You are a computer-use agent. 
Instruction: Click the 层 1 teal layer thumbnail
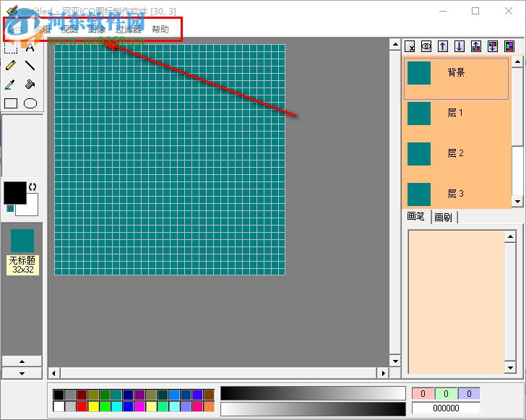pos(419,113)
